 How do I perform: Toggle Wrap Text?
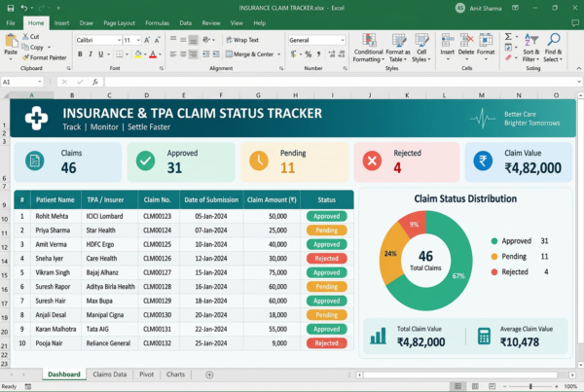click(242, 40)
